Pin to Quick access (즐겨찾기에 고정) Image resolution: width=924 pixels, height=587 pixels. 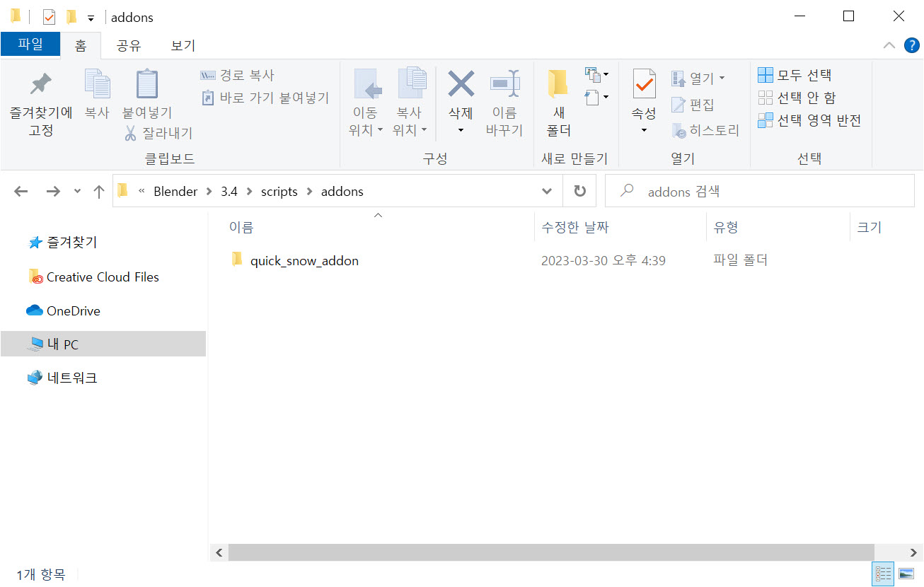click(40, 103)
